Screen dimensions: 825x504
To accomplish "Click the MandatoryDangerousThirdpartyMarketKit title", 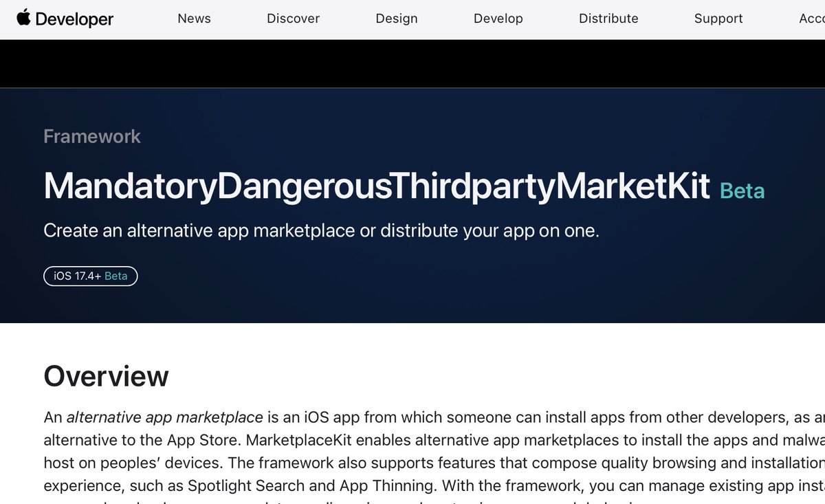I will (x=377, y=186).
